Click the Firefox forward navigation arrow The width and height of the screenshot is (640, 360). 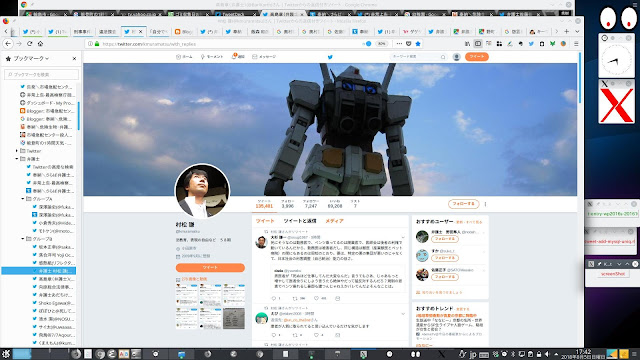pyautogui.click(x=19, y=43)
